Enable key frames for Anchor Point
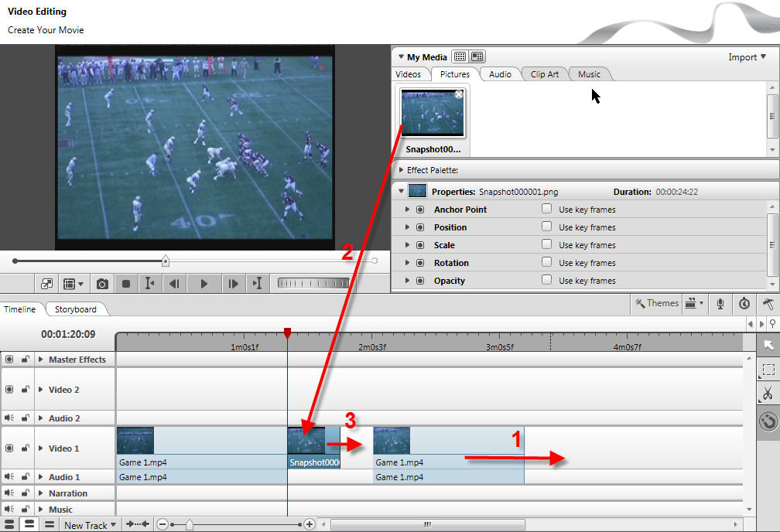This screenshot has height=532, width=780. click(546, 209)
